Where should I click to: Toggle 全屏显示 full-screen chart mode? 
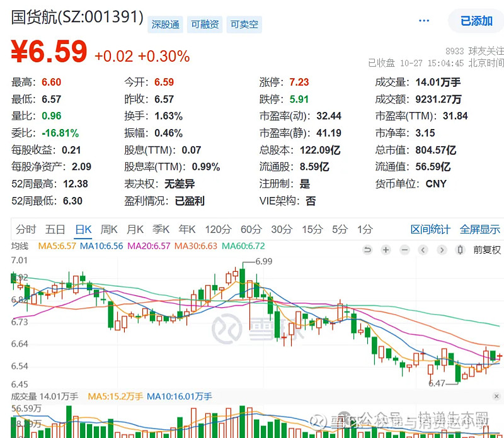[479, 230]
